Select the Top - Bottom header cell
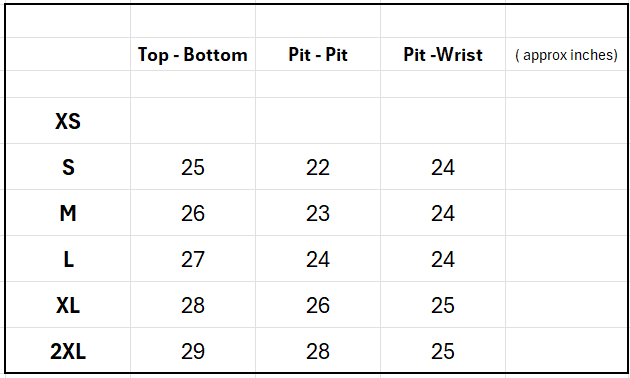630x378 pixels. 193,54
